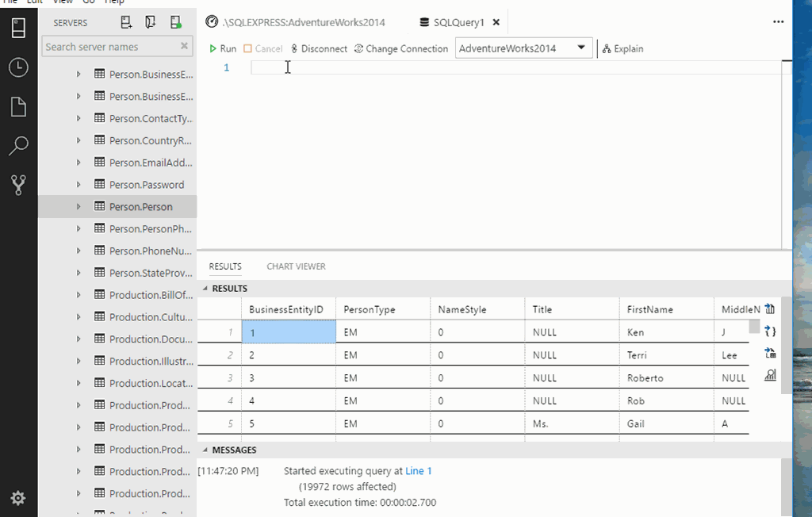This screenshot has height=517, width=812.
Task: Click table icon of Person.Password
Action: 99,184
